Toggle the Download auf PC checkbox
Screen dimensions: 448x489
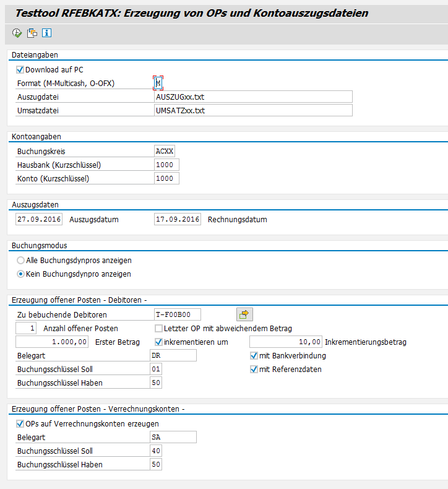20,70
